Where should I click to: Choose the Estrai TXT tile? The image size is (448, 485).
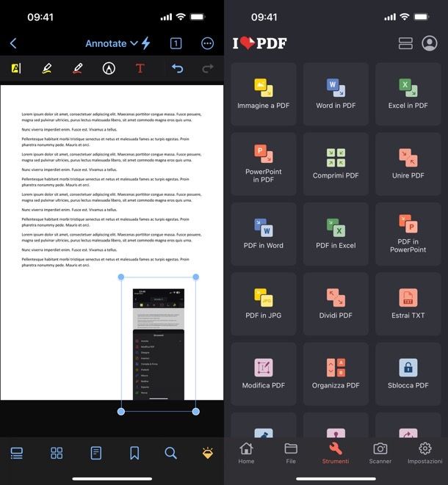point(408,304)
